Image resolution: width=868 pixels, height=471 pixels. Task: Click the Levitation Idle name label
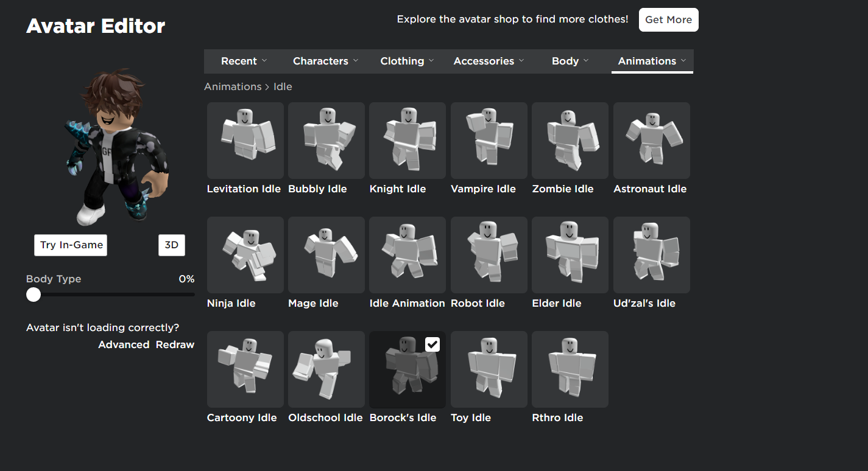point(244,189)
